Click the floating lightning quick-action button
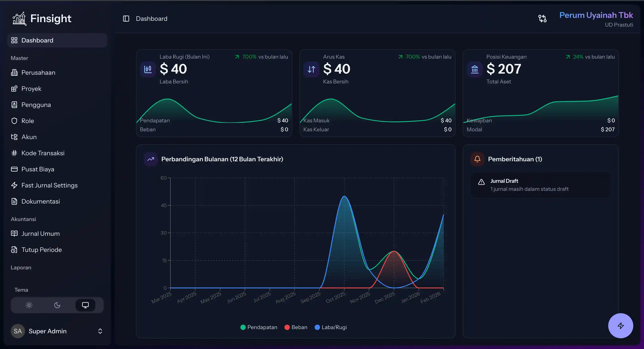This screenshot has height=349, width=644. (621, 326)
